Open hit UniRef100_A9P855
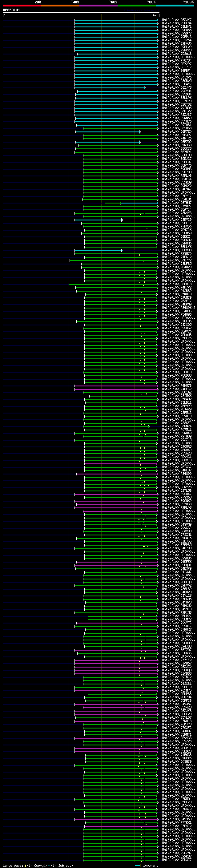 (x=176, y=30)
